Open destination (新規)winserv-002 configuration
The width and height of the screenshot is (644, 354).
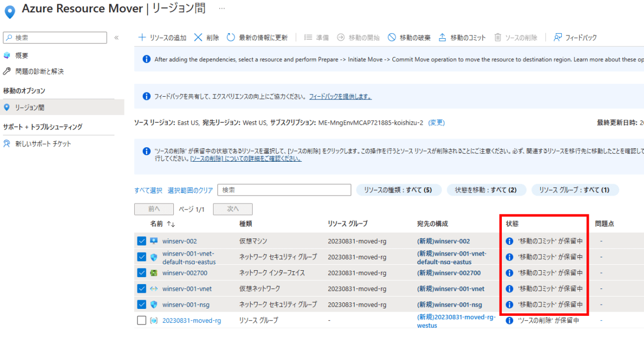tap(443, 241)
